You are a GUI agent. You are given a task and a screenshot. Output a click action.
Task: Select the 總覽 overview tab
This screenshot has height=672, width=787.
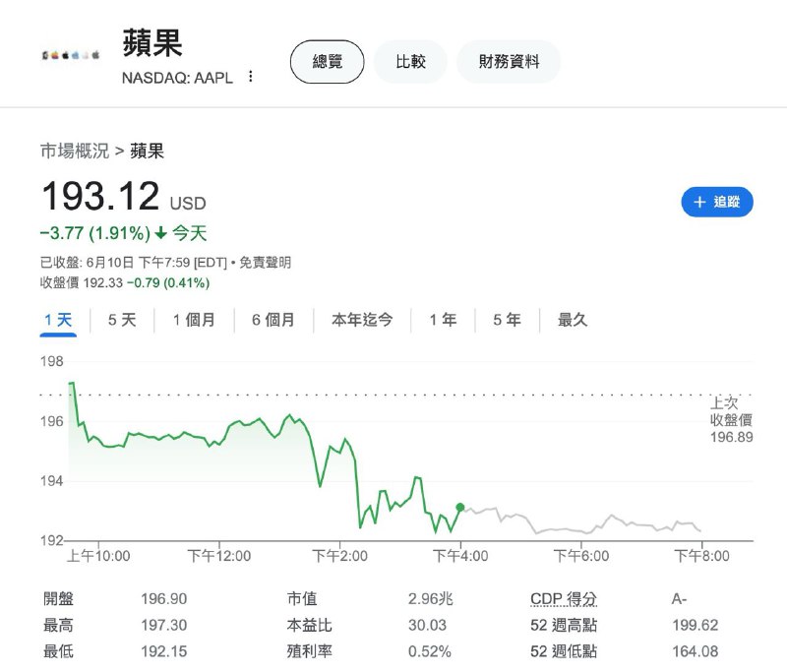tap(327, 62)
